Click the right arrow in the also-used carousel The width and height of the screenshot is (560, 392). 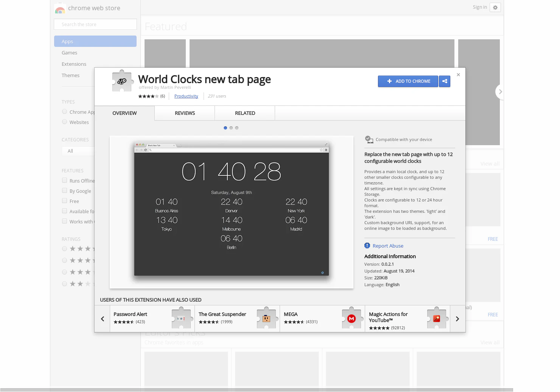(x=457, y=318)
